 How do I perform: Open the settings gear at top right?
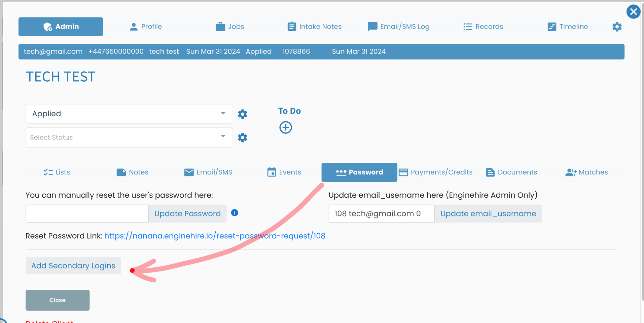[617, 27]
